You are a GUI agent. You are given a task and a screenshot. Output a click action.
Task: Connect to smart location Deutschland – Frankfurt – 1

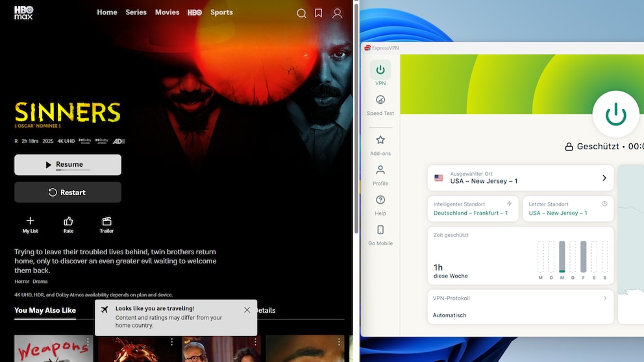coord(473,208)
